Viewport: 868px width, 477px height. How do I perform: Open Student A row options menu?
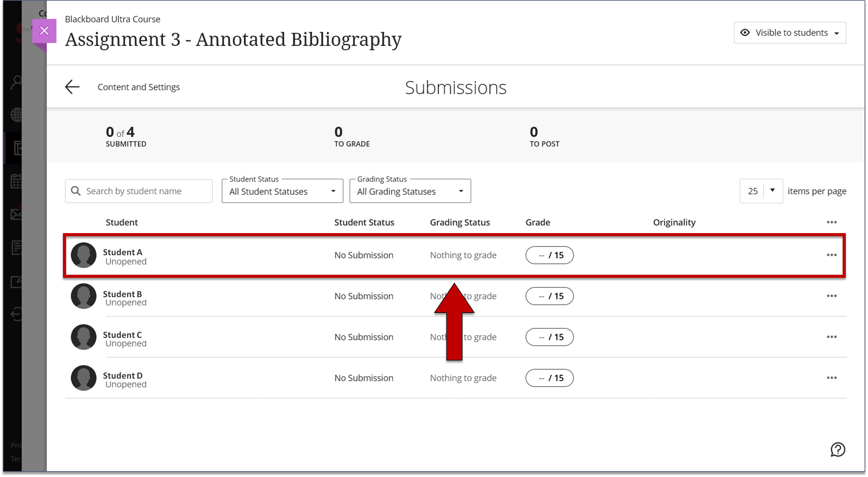tap(831, 255)
